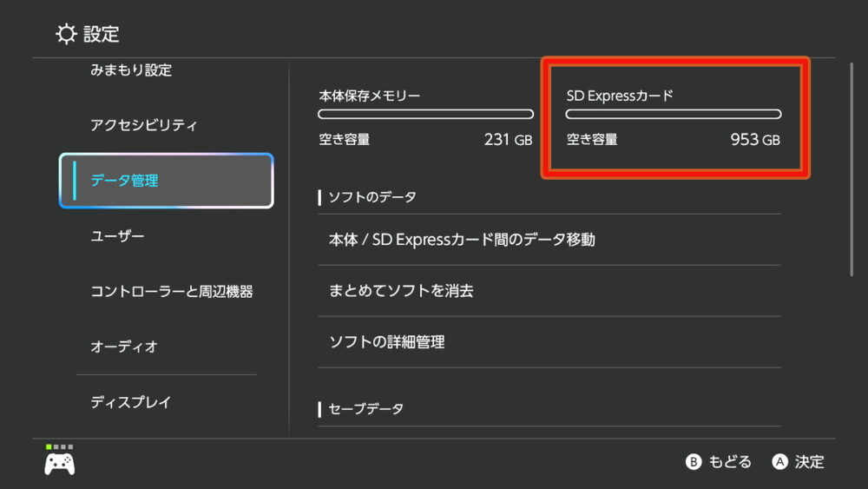Open ディスプレイ settings
The width and height of the screenshot is (868, 489).
pos(131,402)
